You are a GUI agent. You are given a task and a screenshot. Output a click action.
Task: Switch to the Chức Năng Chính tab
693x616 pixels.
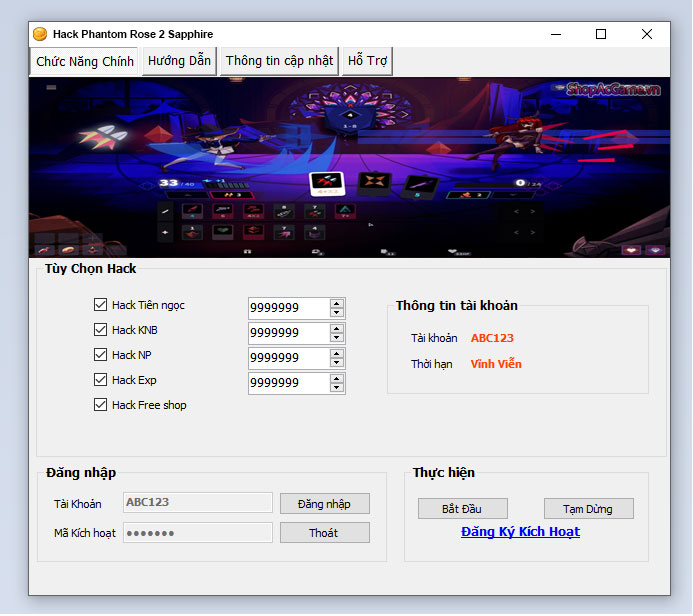coord(84,61)
